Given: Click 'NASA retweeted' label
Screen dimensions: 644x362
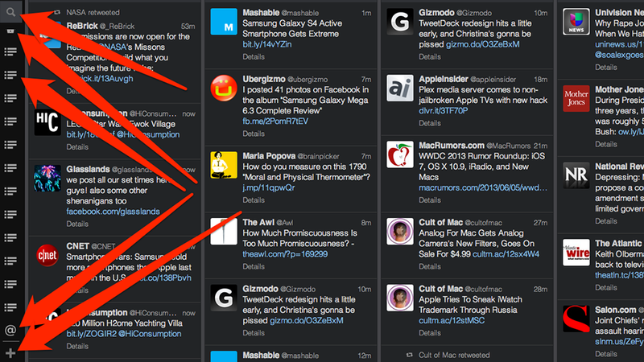Looking at the screenshot, I should click(93, 13).
